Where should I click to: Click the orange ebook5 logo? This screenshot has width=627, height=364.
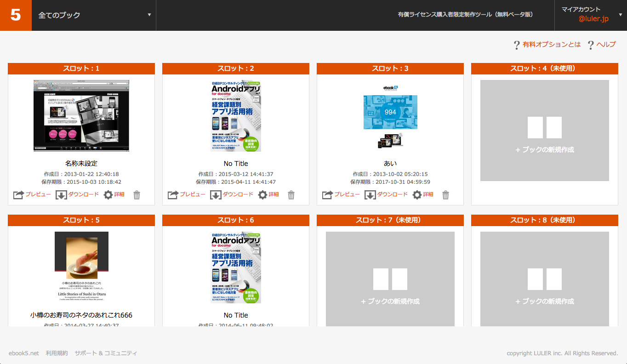[x=16, y=15]
